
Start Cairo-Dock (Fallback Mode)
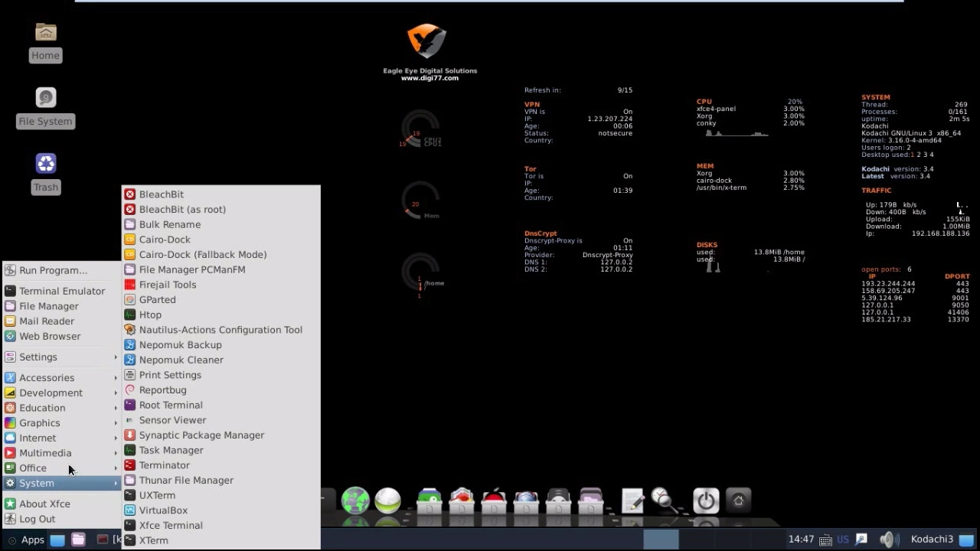(220, 254)
